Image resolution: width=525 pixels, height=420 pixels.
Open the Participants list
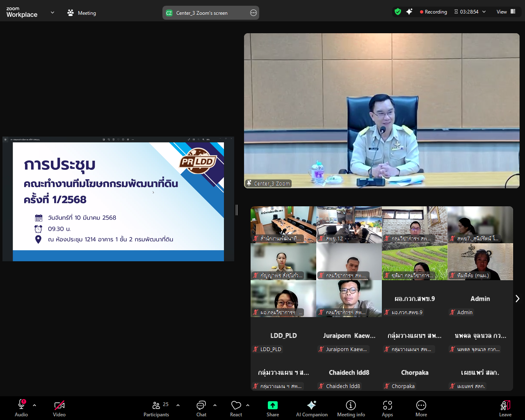pyautogui.click(x=156, y=408)
